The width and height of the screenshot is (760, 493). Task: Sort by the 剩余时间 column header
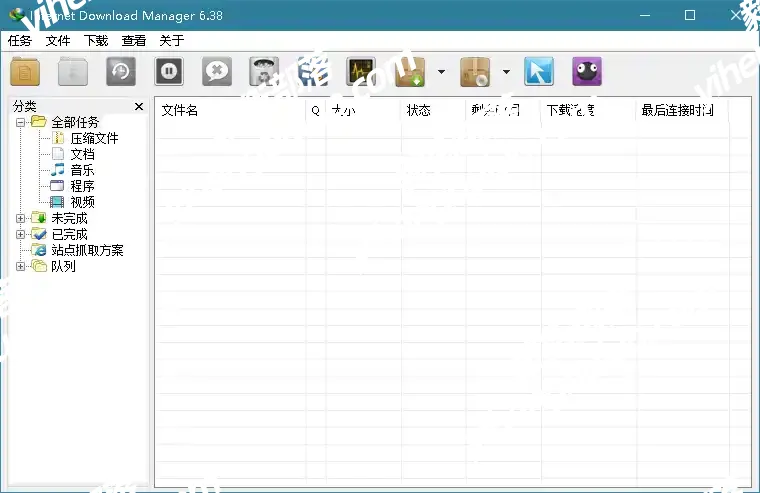[x=503, y=111]
